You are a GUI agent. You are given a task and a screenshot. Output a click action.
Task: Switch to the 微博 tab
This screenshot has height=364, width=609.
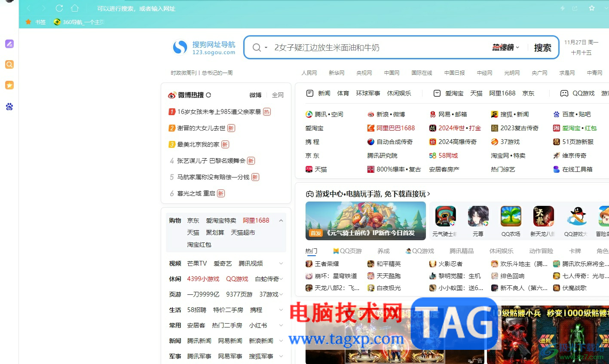(255, 95)
